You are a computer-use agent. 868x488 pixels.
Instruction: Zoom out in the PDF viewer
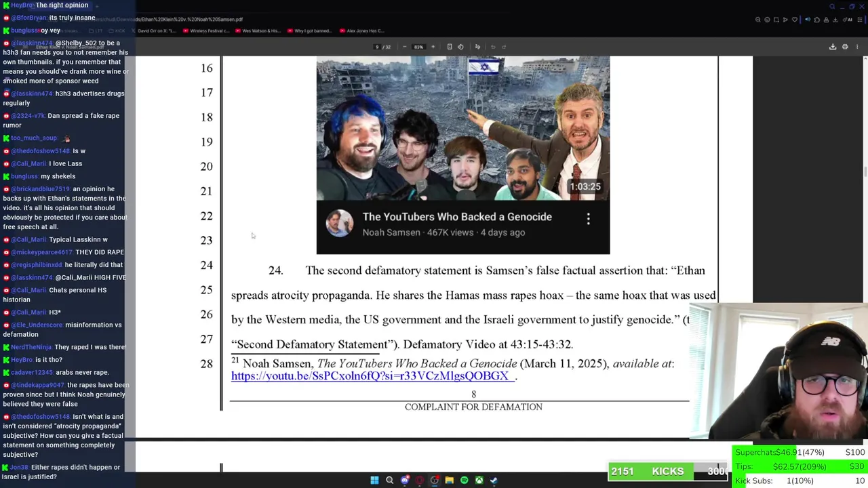(x=404, y=47)
